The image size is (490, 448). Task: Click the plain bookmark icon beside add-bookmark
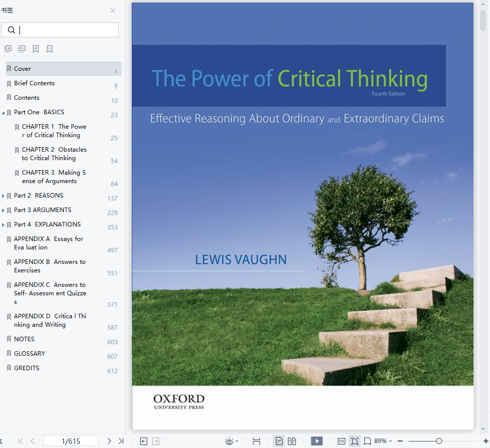point(49,49)
